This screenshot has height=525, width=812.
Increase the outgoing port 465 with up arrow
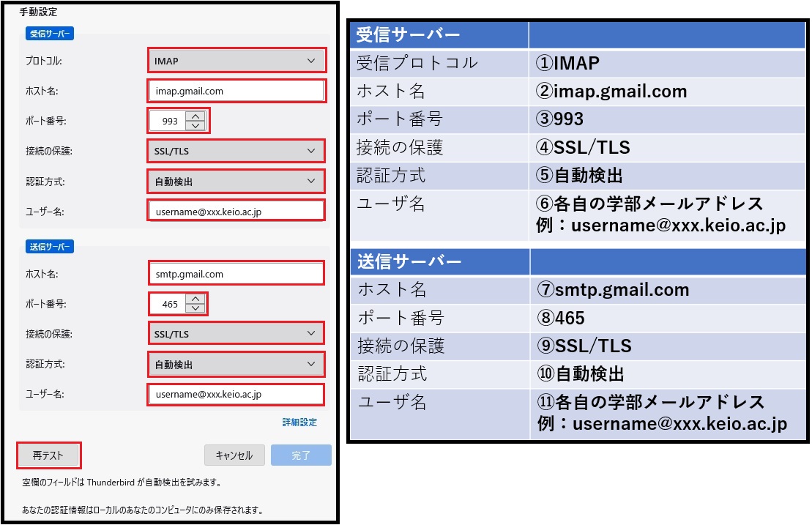pyautogui.click(x=195, y=299)
